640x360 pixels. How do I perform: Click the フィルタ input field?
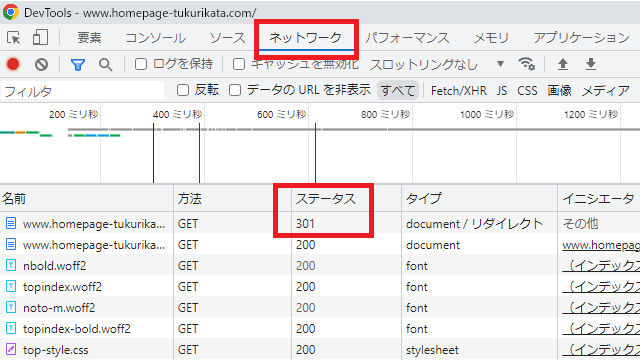(82, 91)
